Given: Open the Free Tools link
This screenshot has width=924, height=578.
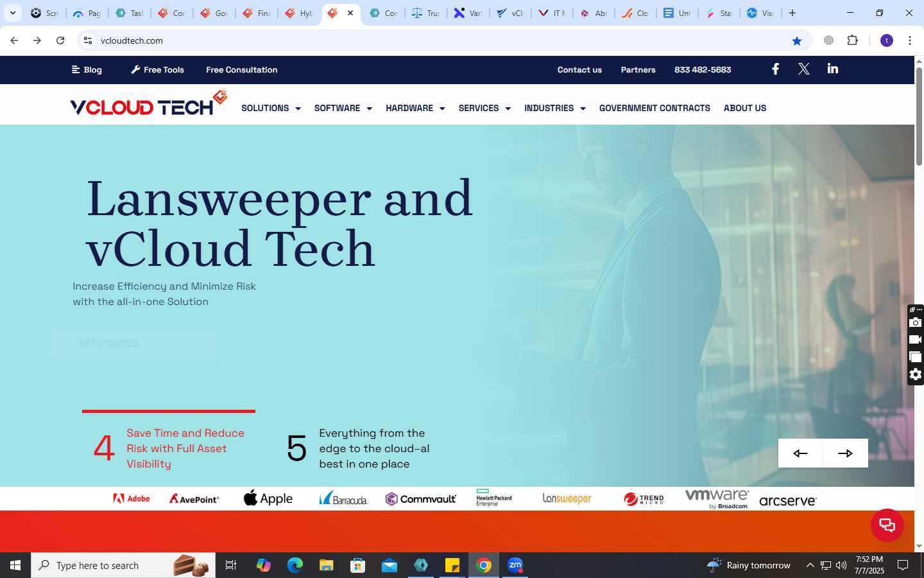Looking at the screenshot, I should (158, 69).
